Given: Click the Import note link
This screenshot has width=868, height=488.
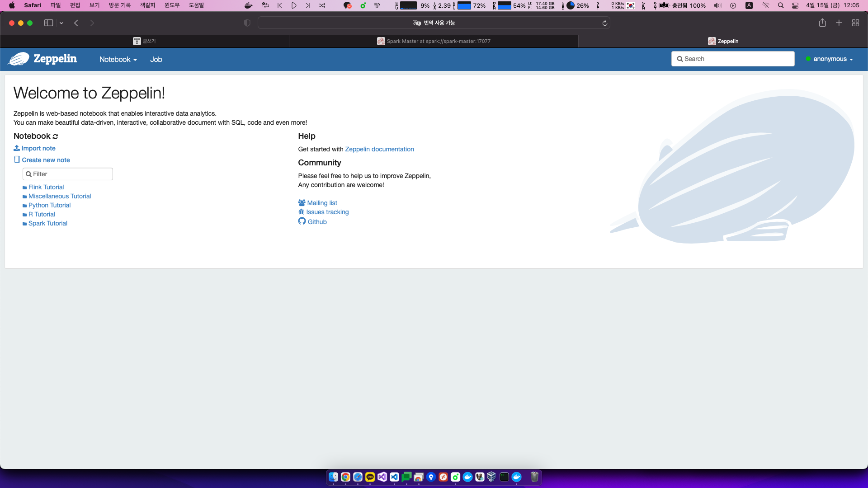Looking at the screenshot, I should [x=35, y=148].
